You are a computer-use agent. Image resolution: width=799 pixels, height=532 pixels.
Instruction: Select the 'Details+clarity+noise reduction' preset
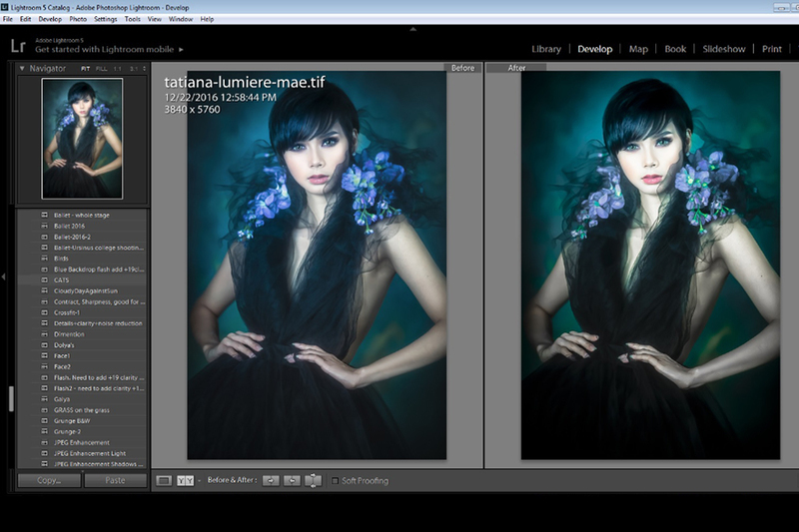pyautogui.click(x=83, y=323)
